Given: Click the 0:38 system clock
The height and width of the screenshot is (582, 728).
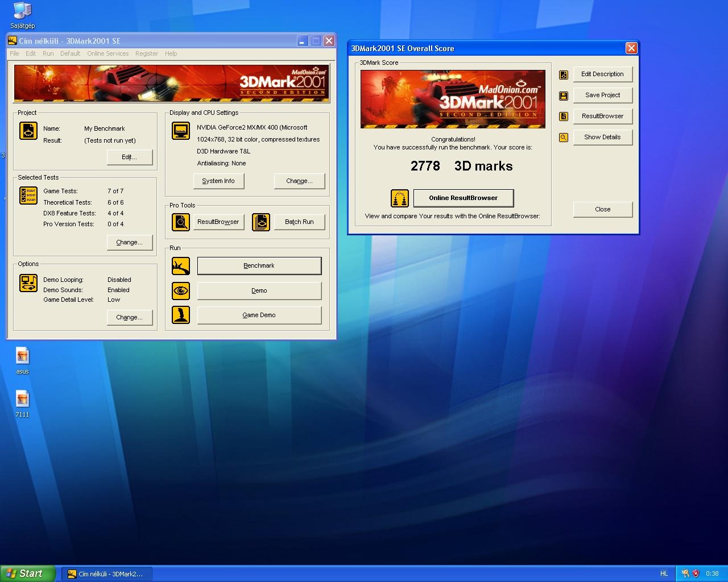Looking at the screenshot, I should pyautogui.click(x=712, y=574).
